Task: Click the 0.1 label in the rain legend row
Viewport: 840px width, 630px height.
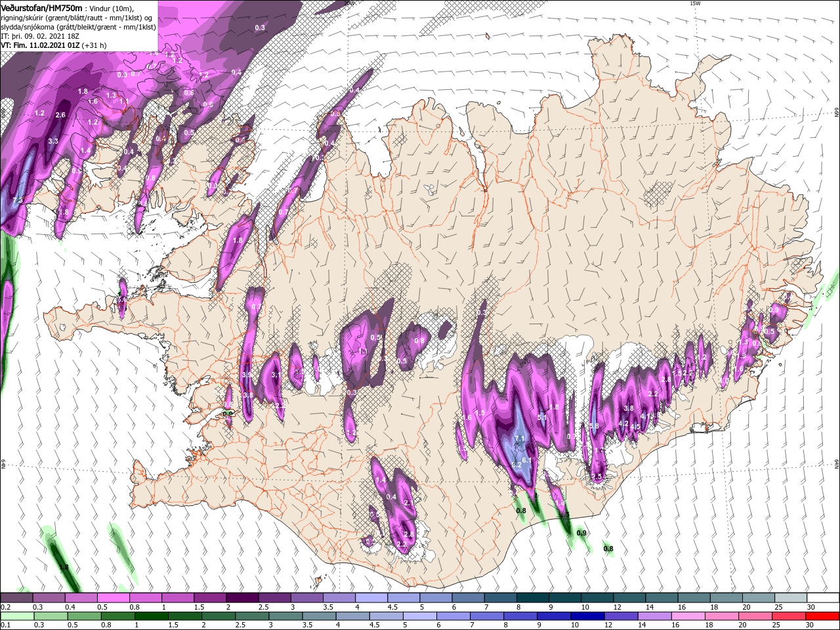Action: point(5,626)
